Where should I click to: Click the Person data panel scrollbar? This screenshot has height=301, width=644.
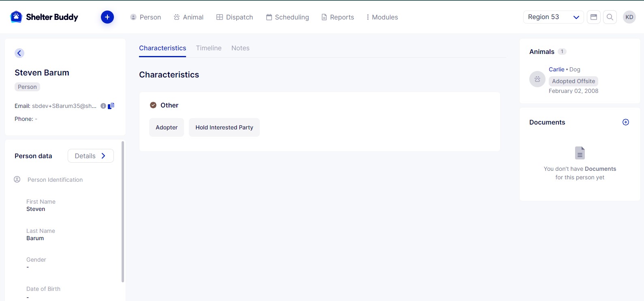tap(123, 211)
